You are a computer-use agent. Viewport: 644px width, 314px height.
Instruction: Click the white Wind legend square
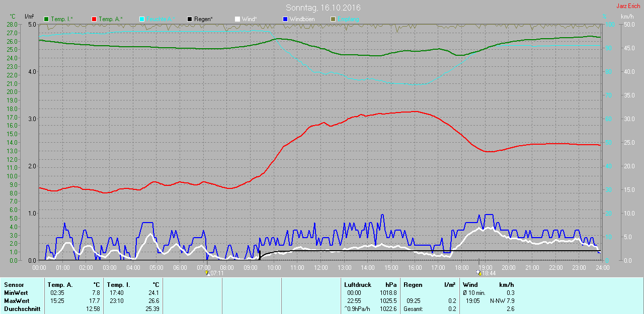coord(237,19)
